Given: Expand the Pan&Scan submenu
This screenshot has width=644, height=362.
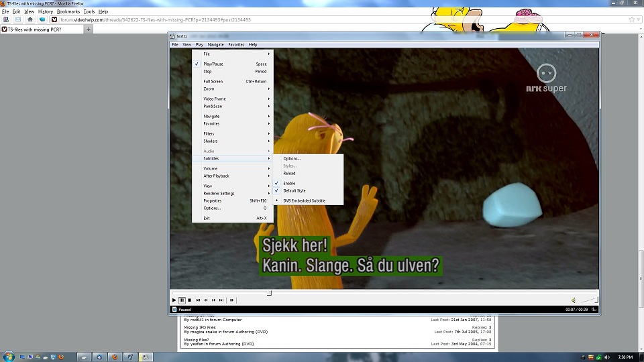Looking at the screenshot, I should click(x=233, y=107).
